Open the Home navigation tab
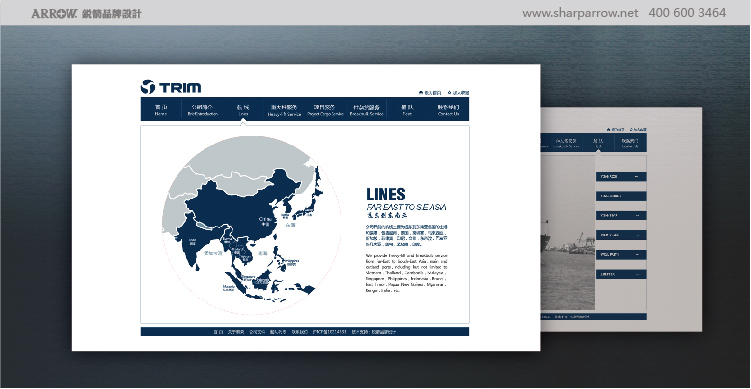 point(161,110)
